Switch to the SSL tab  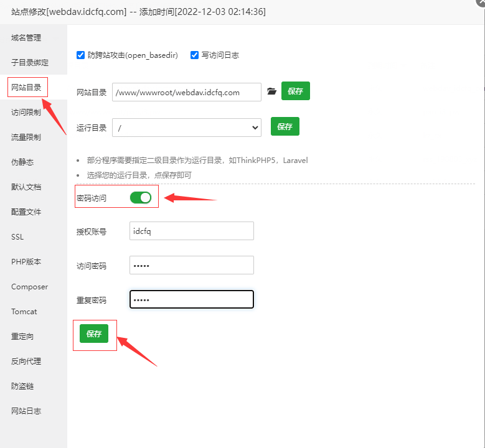pos(17,237)
